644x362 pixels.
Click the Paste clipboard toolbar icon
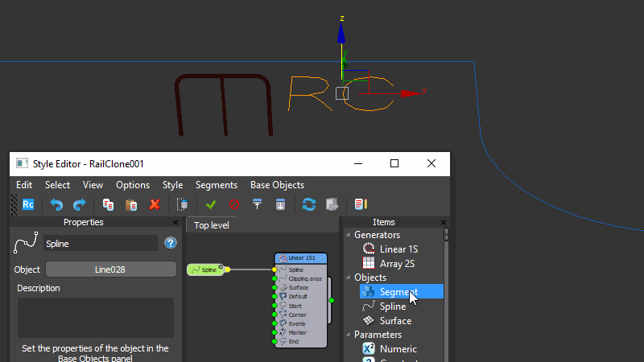click(131, 204)
